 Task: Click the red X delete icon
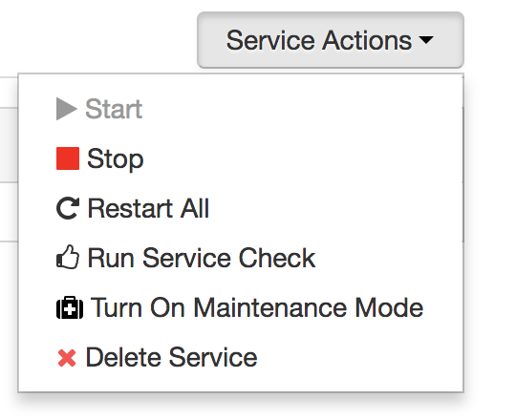67,358
